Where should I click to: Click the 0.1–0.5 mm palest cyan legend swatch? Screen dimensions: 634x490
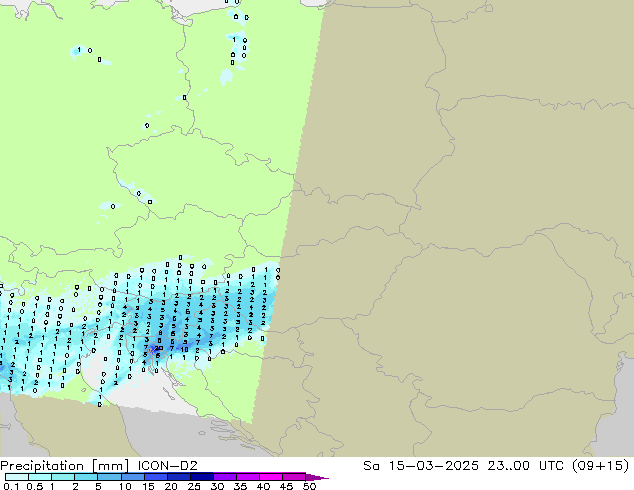pos(17,477)
